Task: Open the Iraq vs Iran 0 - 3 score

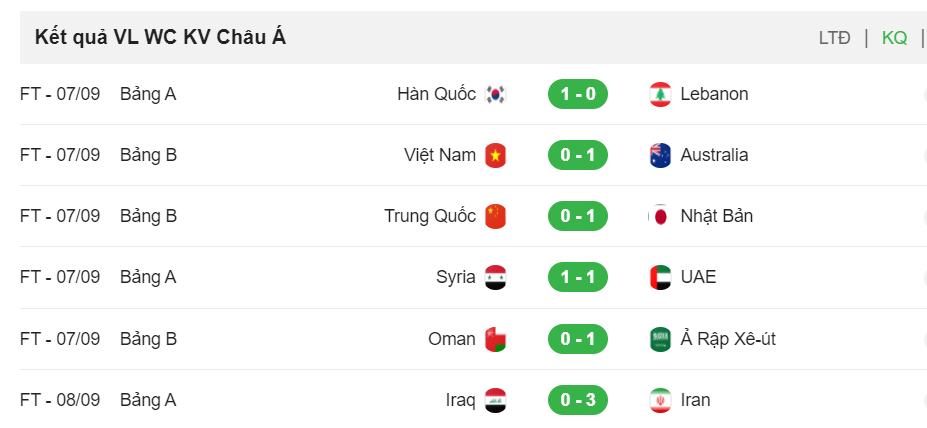Action: coord(578,400)
